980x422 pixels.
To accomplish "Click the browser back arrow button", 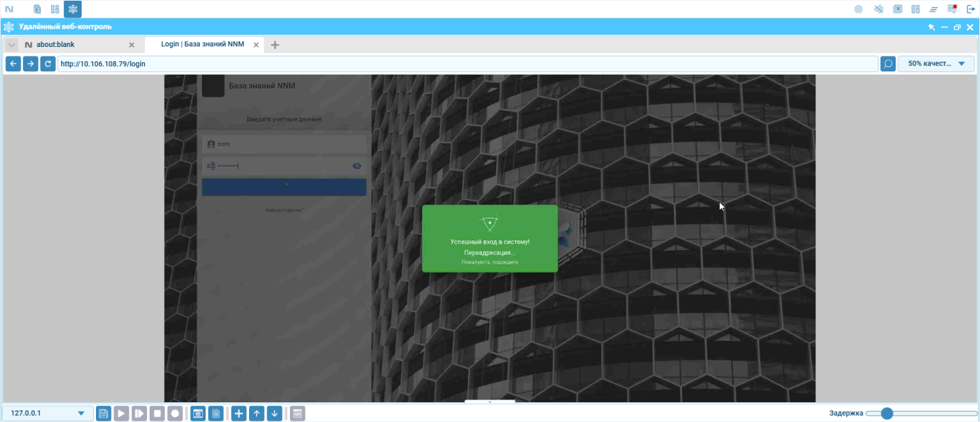I will pos(13,64).
